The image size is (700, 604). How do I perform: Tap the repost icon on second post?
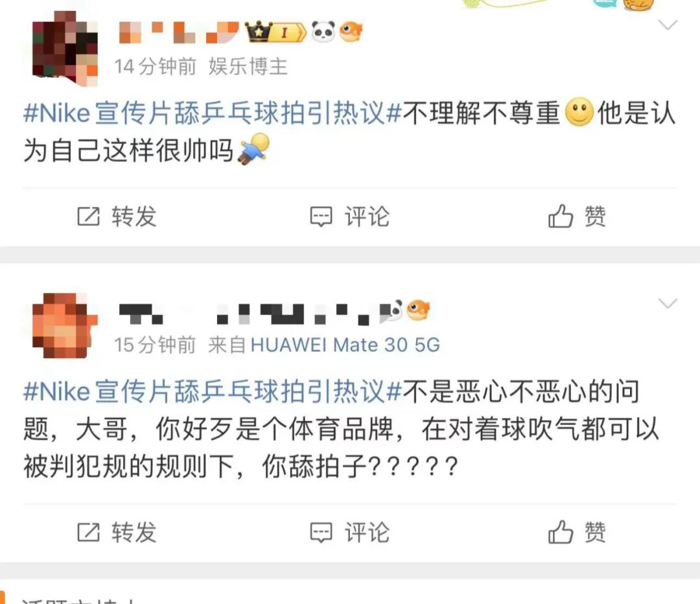coord(88,532)
